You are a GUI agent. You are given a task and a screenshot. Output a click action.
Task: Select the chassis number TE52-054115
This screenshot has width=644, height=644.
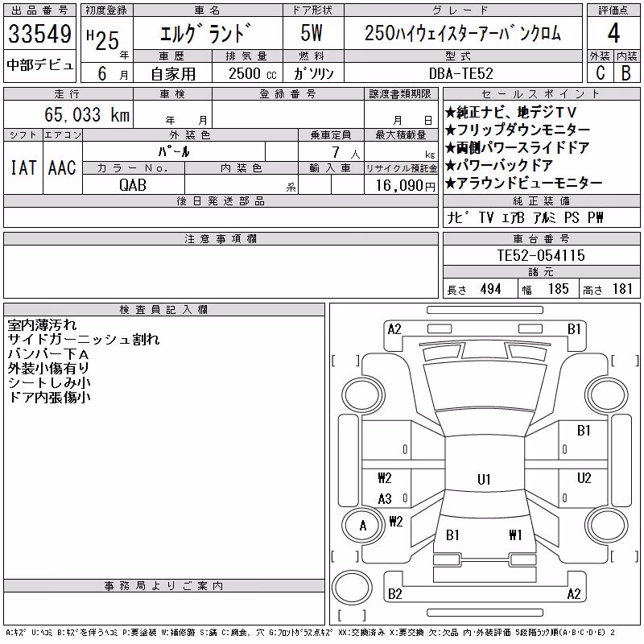coord(541,255)
